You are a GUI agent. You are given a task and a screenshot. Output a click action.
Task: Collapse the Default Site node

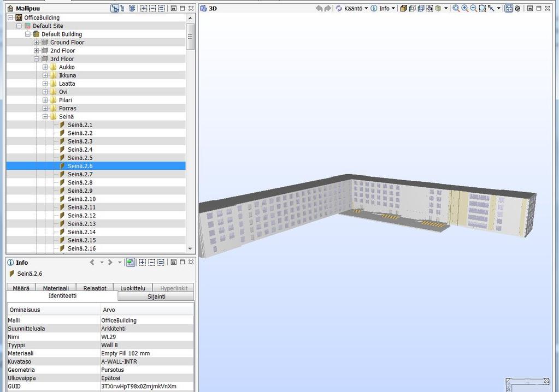(19, 26)
